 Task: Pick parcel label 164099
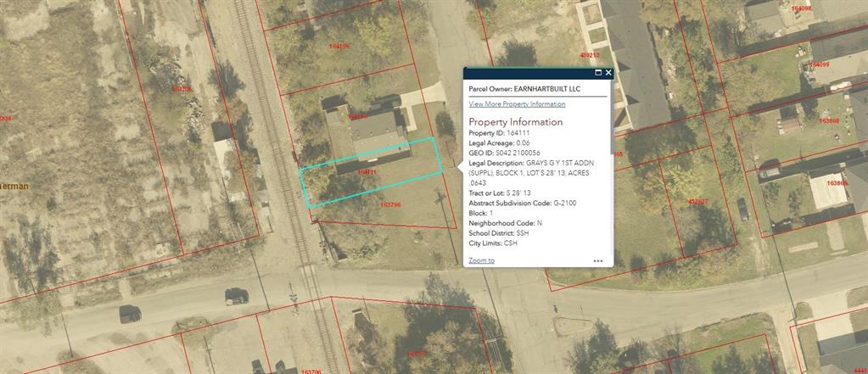pyautogui.click(x=819, y=64)
